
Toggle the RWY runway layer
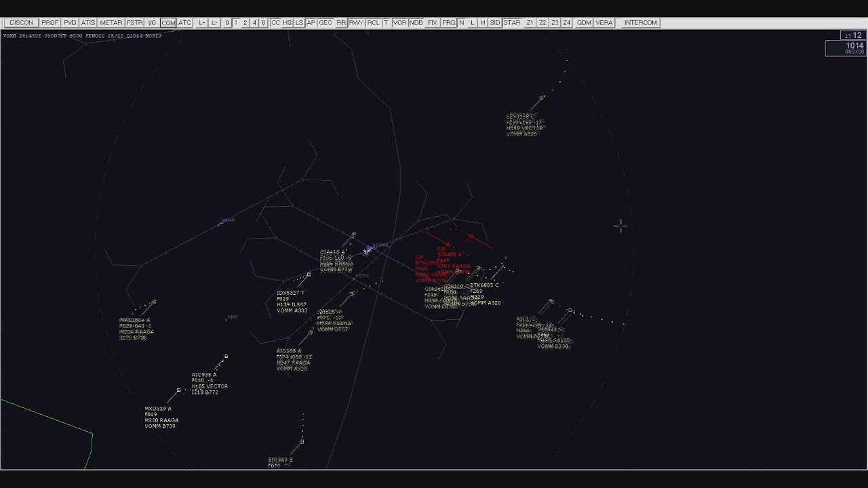tap(356, 23)
